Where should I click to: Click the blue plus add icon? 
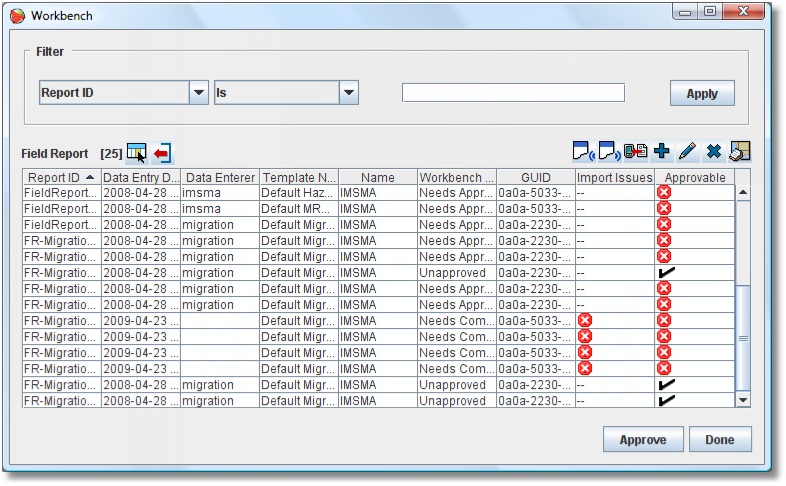tap(661, 151)
